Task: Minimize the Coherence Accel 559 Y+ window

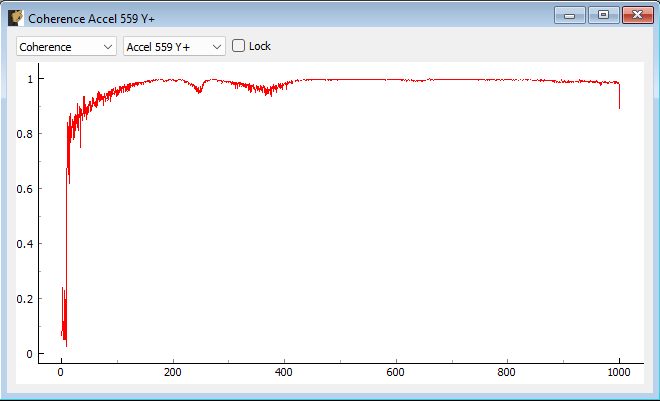Action: click(x=573, y=15)
